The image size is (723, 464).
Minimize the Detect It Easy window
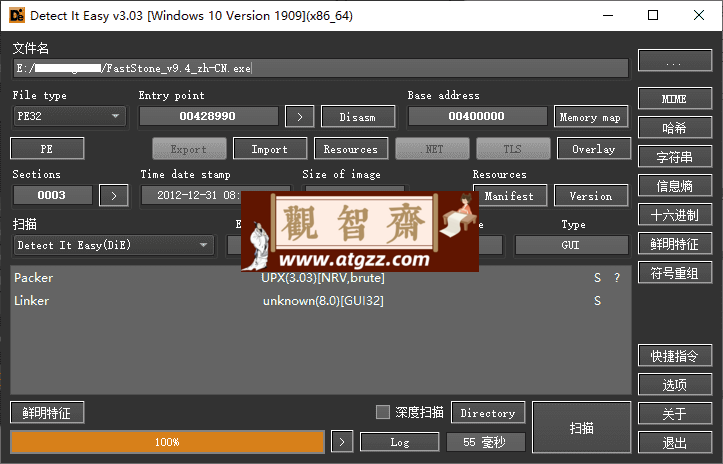coord(608,16)
